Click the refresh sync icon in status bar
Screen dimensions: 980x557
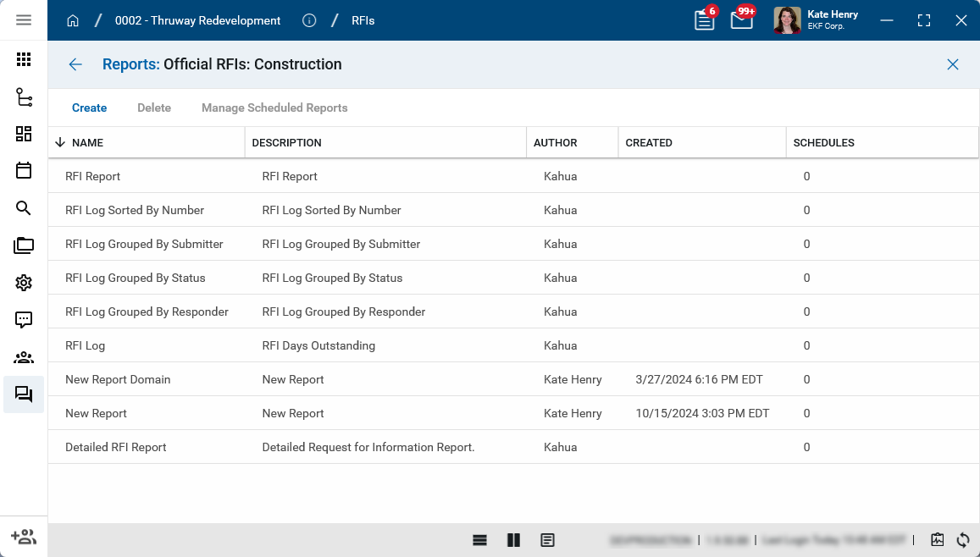coord(963,540)
